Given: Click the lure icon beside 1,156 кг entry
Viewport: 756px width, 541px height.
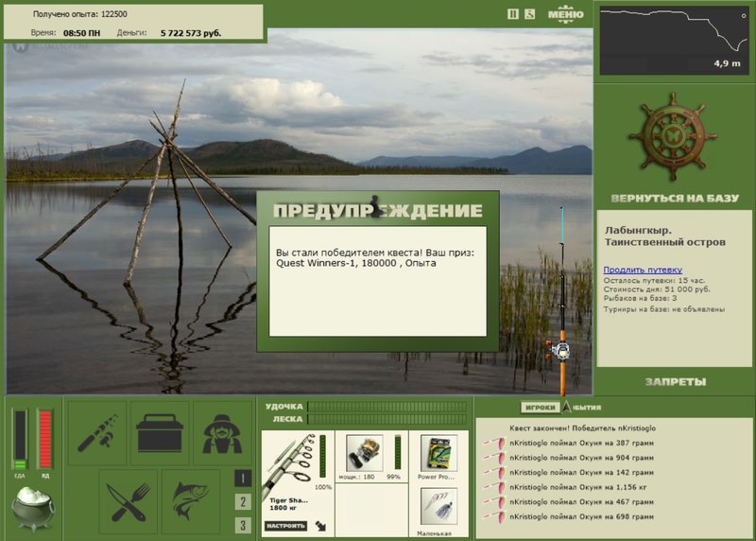Looking at the screenshot, I should click(495, 487).
